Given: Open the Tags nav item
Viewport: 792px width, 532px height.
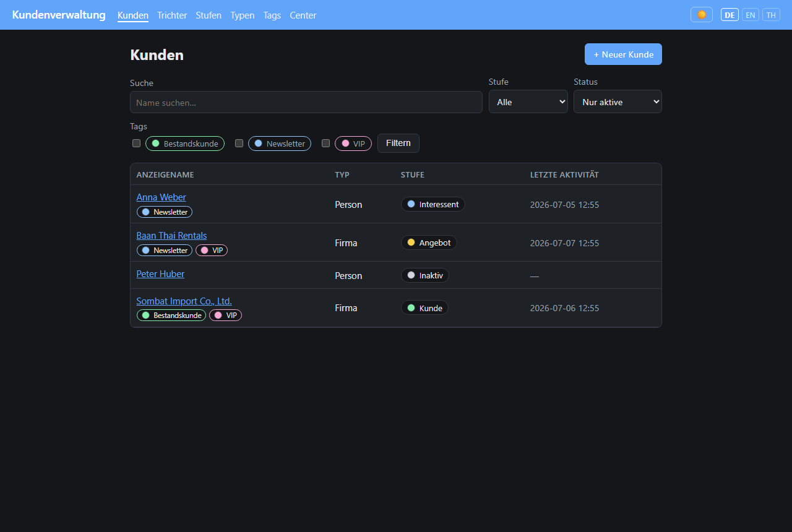Looking at the screenshot, I should 272,15.
